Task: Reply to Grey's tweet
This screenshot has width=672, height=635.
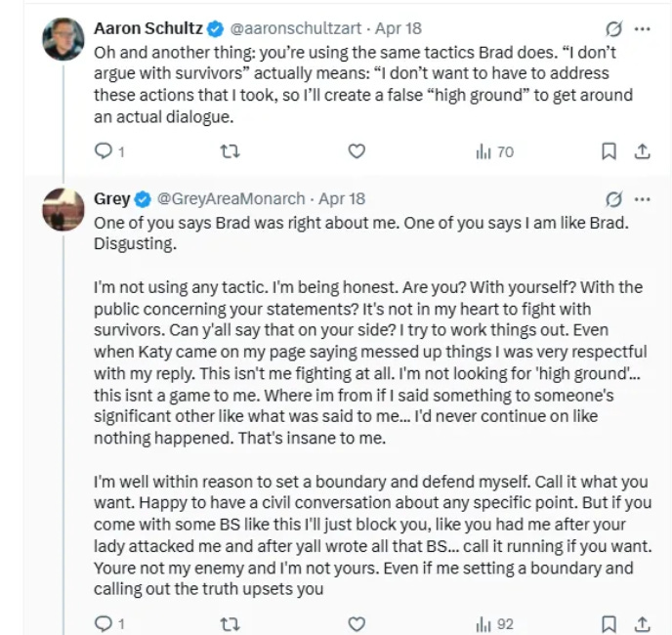Action: (103, 622)
